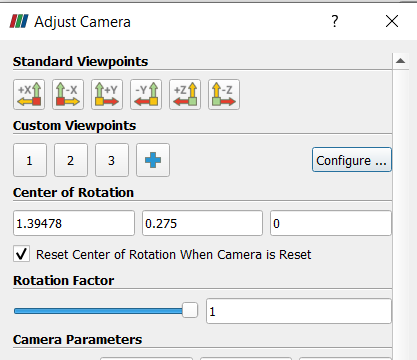Click the Center of Rotation X field 1.39478
The width and height of the screenshot is (417, 360).
tap(74, 223)
